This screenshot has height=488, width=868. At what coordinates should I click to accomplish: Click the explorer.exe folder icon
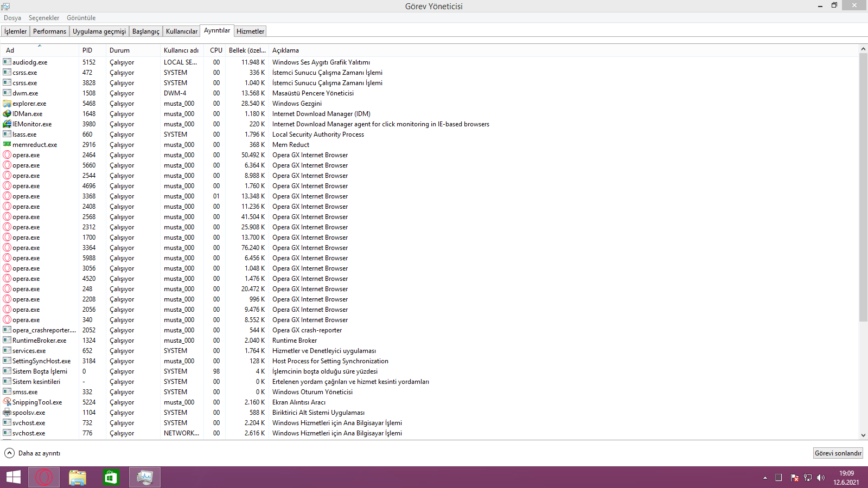tap(7, 103)
